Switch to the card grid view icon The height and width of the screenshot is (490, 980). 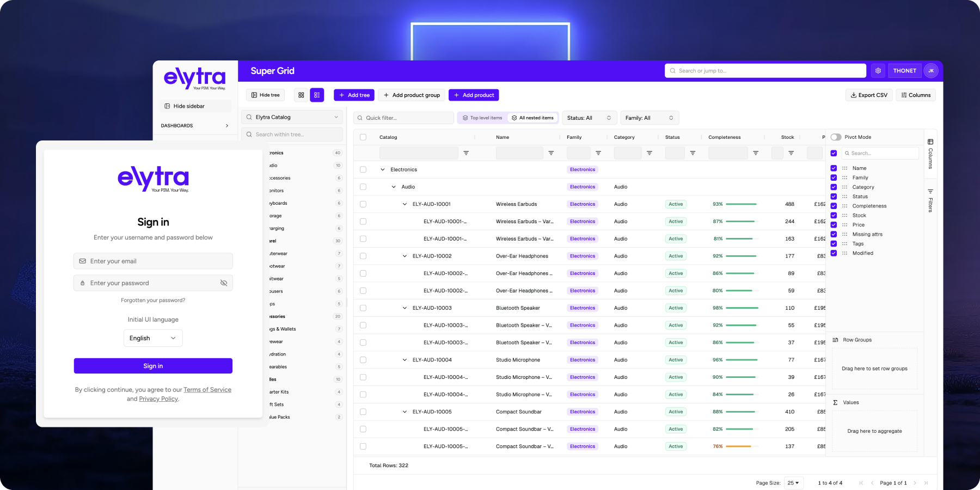(301, 95)
